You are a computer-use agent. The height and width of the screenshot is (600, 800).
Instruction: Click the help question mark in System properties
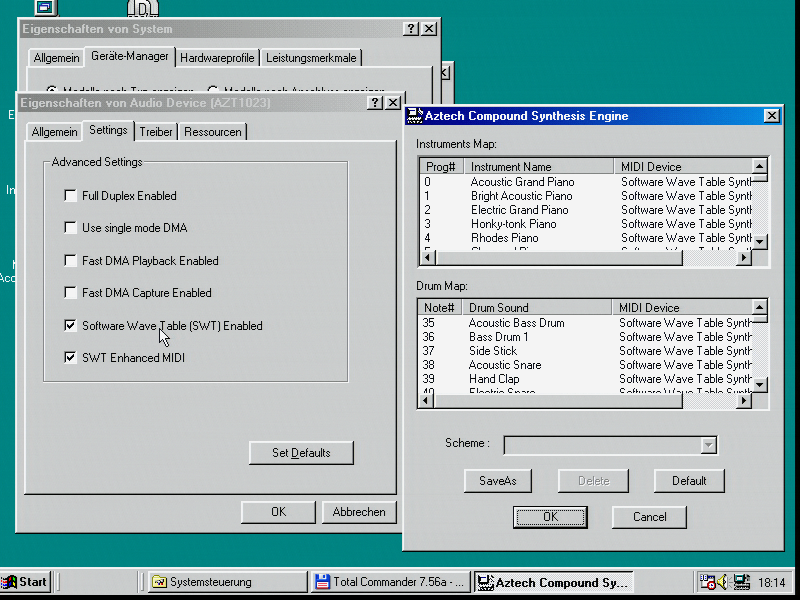(x=411, y=29)
